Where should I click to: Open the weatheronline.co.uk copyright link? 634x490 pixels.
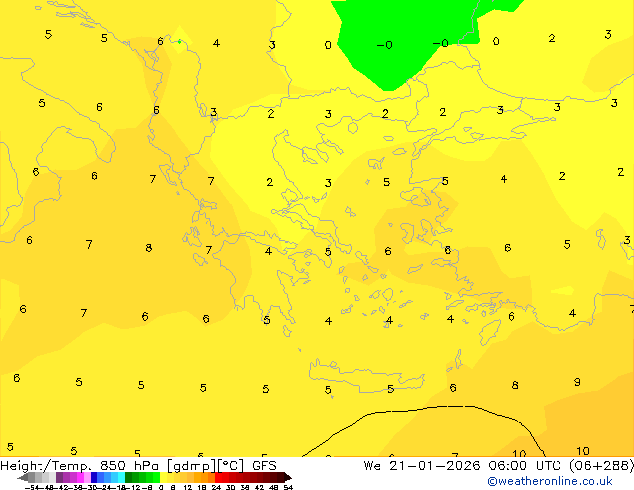point(549,481)
